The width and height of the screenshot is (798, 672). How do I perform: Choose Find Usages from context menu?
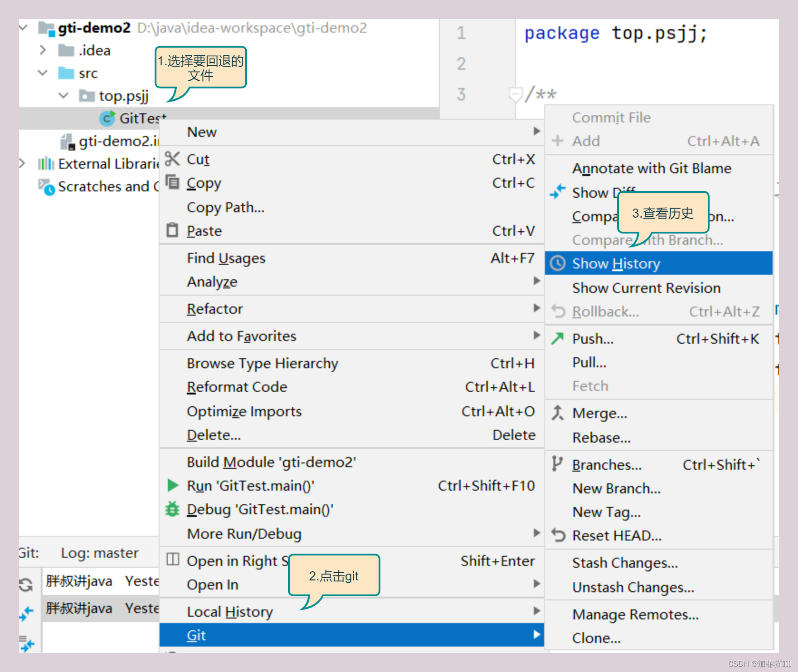point(351,258)
